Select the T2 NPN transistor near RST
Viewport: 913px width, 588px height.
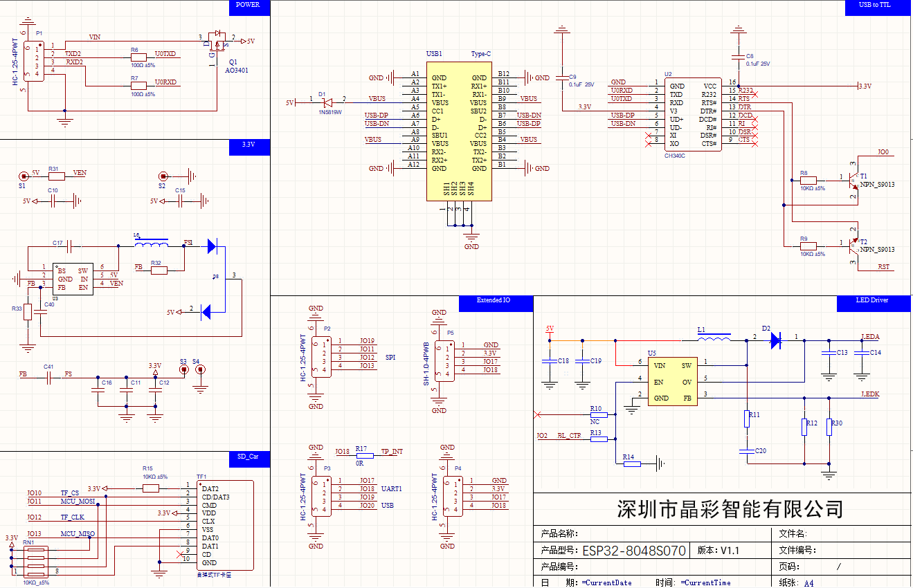pos(854,244)
